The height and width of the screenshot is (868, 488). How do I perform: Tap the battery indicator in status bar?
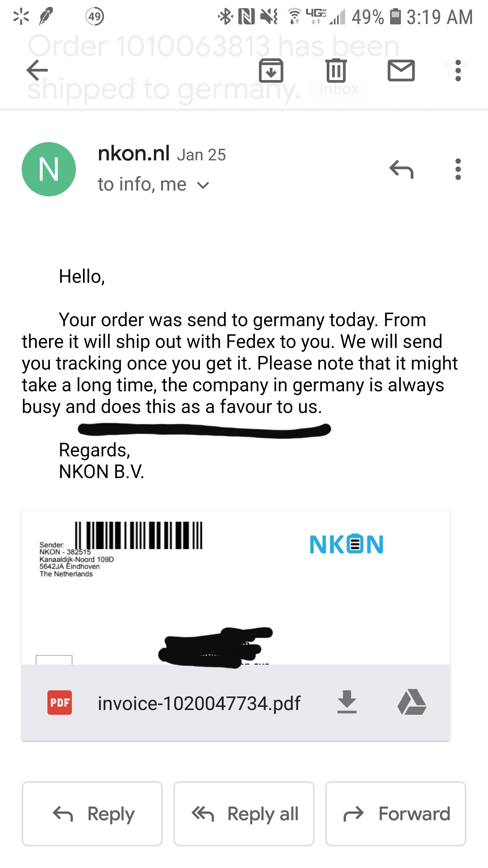[x=395, y=17]
